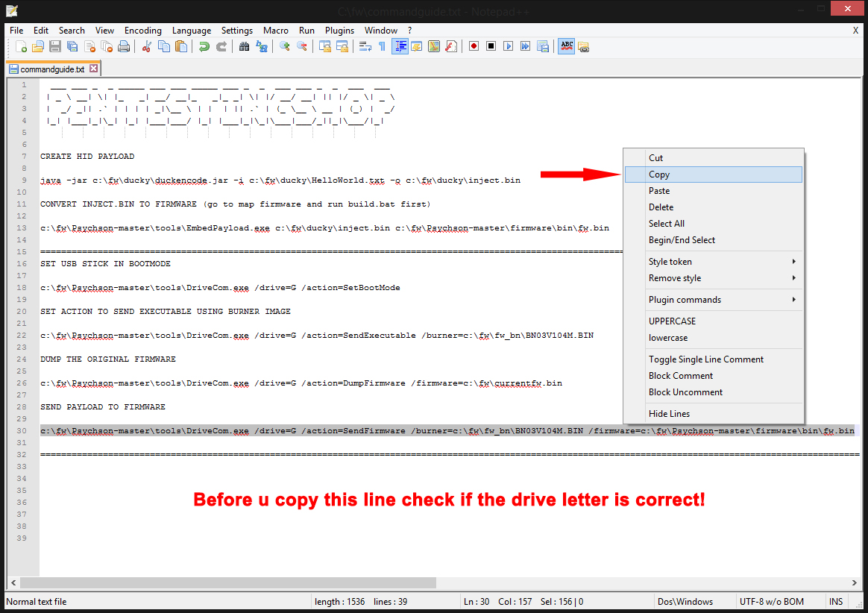Open the Encoding menu
Image resolution: width=868 pixels, height=613 pixels.
143,31
